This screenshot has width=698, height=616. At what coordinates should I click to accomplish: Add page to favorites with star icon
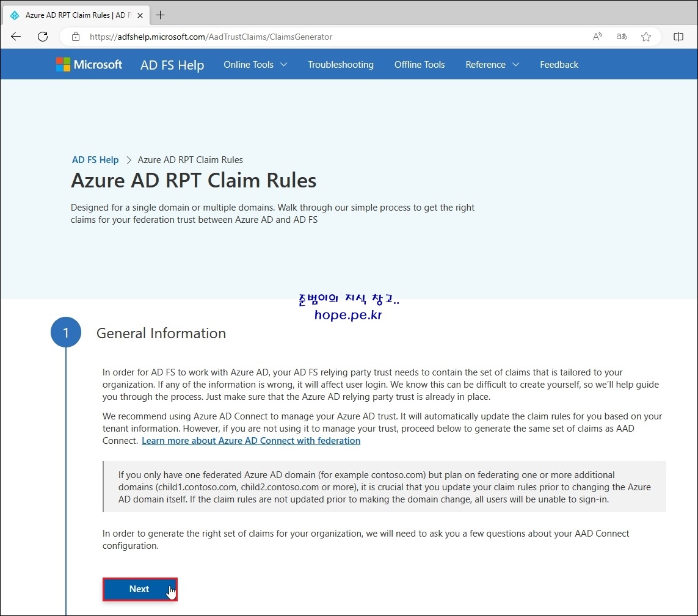click(646, 37)
